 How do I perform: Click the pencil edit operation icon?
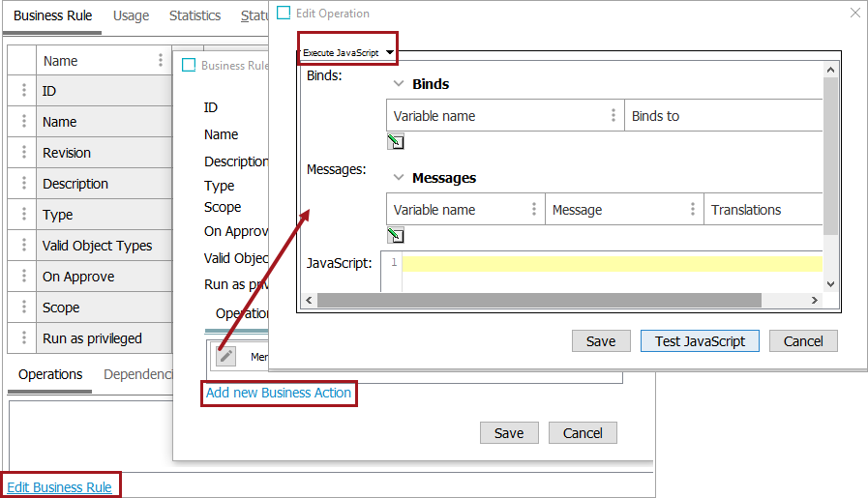click(225, 356)
